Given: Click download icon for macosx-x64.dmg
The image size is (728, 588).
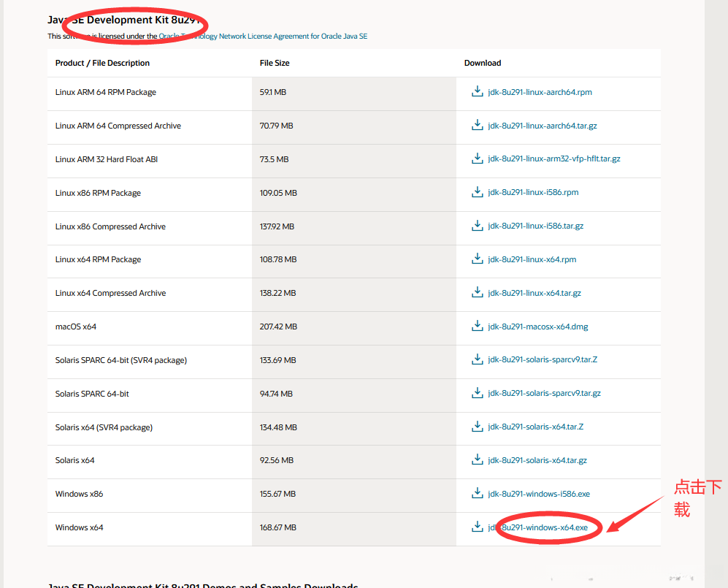Looking at the screenshot, I should [x=478, y=326].
